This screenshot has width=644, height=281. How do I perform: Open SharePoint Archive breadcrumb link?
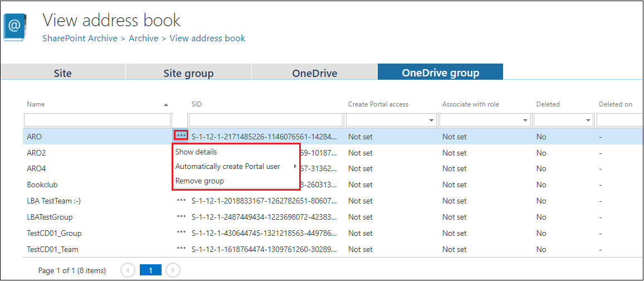click(80, 38)
